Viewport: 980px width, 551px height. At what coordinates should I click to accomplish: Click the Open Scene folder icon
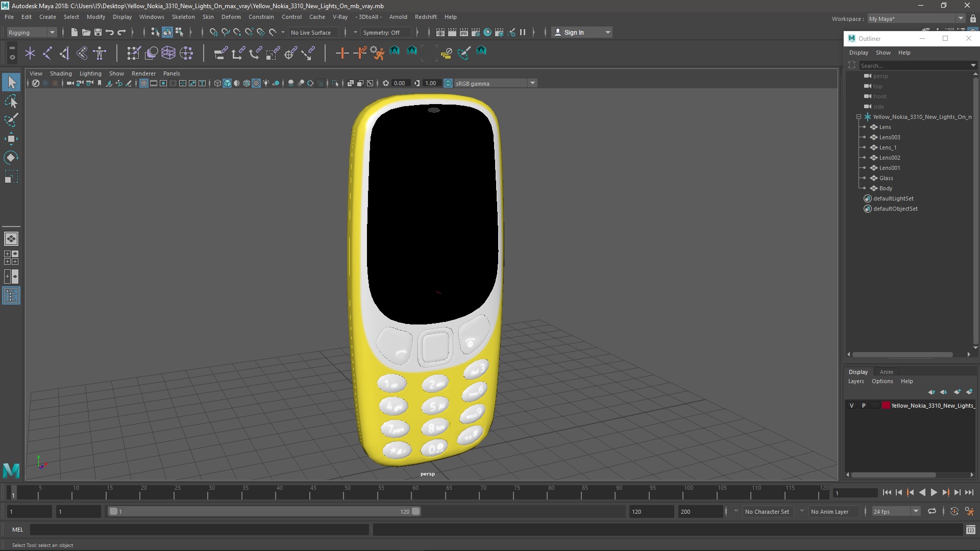pyautogui.click(x=86, y=32)
